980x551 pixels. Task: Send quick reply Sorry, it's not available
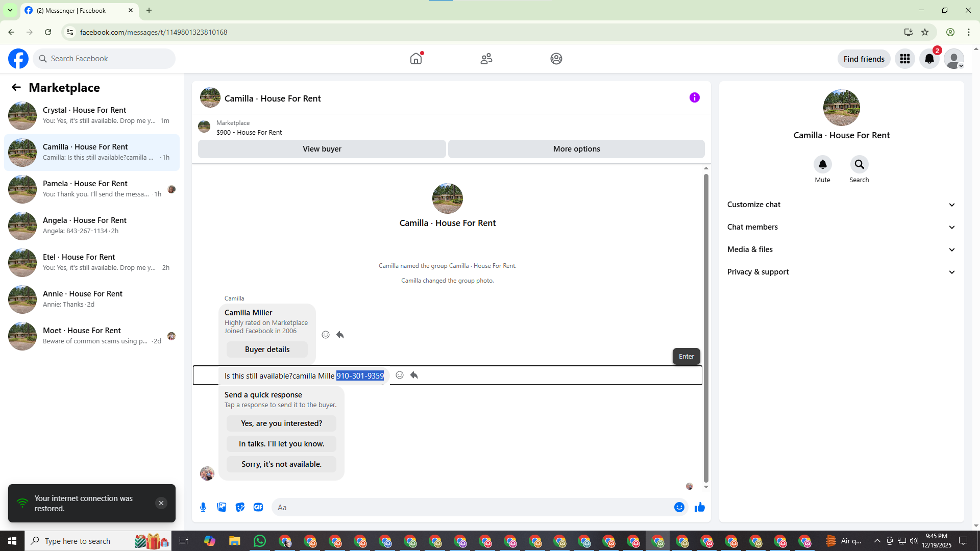pos(281,464)
